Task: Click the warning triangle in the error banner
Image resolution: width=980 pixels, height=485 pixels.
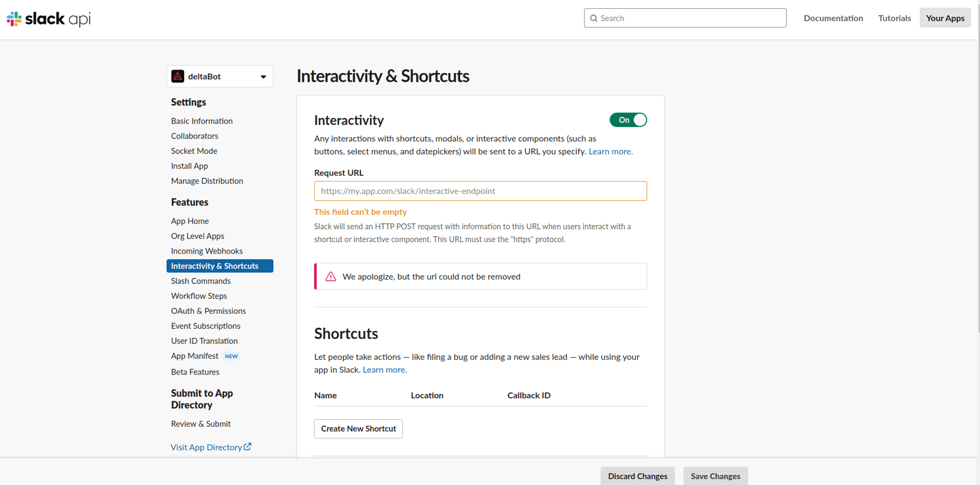Action: point(331,276)
